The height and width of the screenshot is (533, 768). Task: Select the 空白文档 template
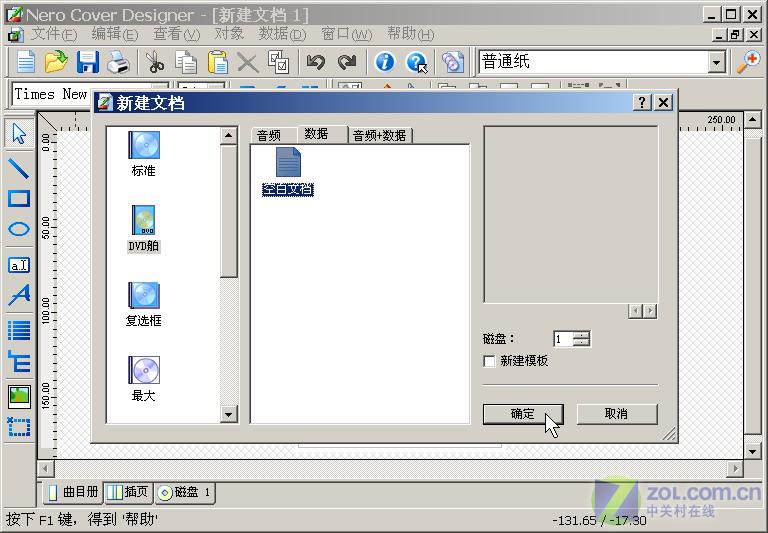click(x=288, y=172)
